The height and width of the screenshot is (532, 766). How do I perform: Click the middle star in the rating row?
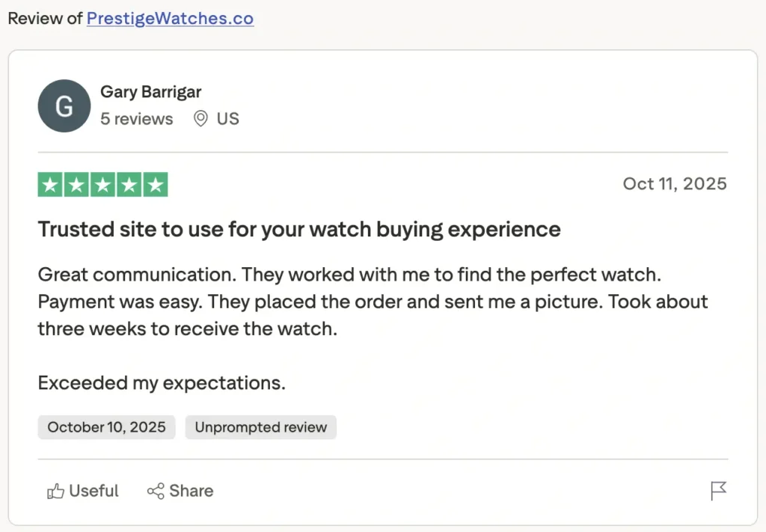click(103, 184)
